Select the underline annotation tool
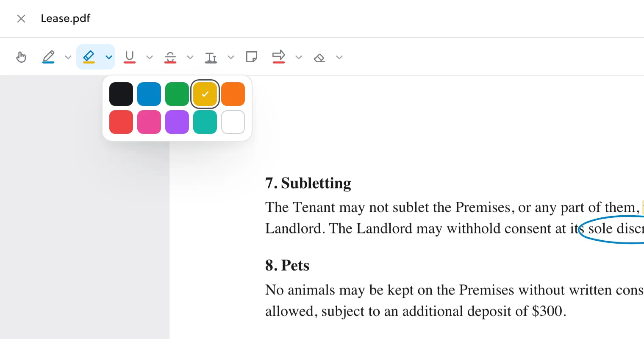This screenshot has height=339, width=644. pyautogui.click(x=130, y=57)
